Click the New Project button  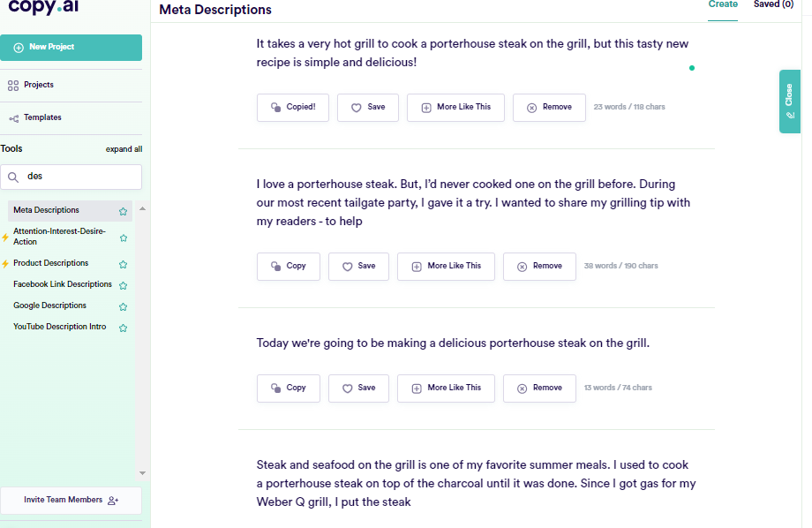point(71,47)
